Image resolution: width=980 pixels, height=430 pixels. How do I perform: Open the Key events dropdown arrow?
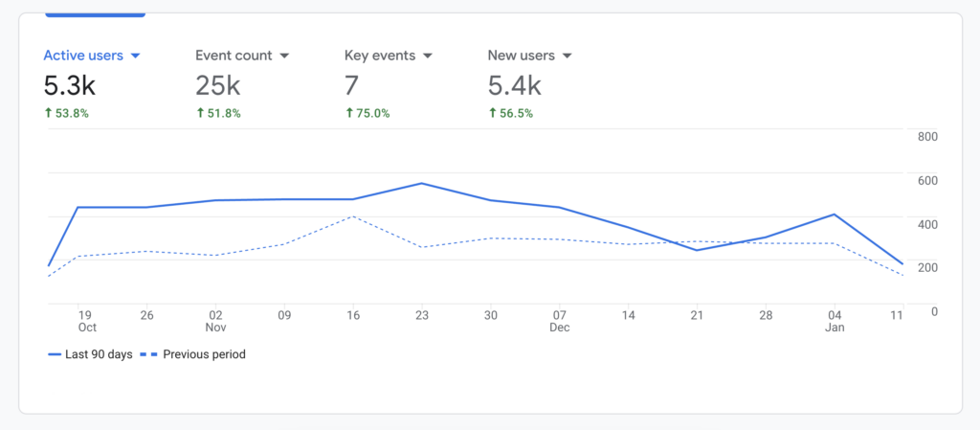(x=427, y=56)
